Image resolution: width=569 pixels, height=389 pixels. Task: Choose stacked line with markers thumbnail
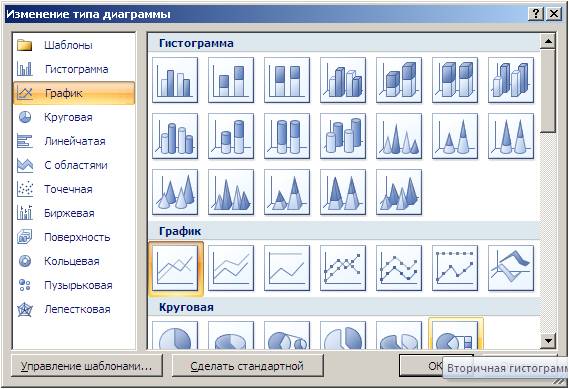tap(399, 268)
